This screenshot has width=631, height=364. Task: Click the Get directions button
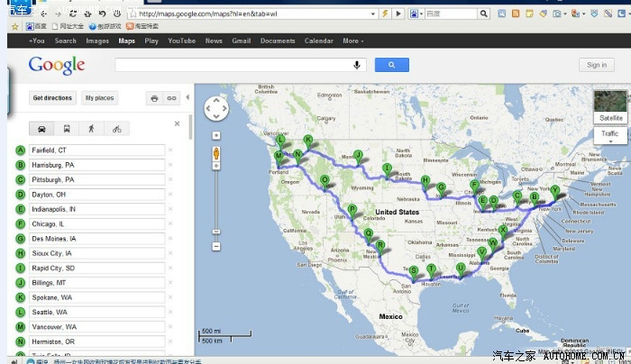tap(52, 97)
